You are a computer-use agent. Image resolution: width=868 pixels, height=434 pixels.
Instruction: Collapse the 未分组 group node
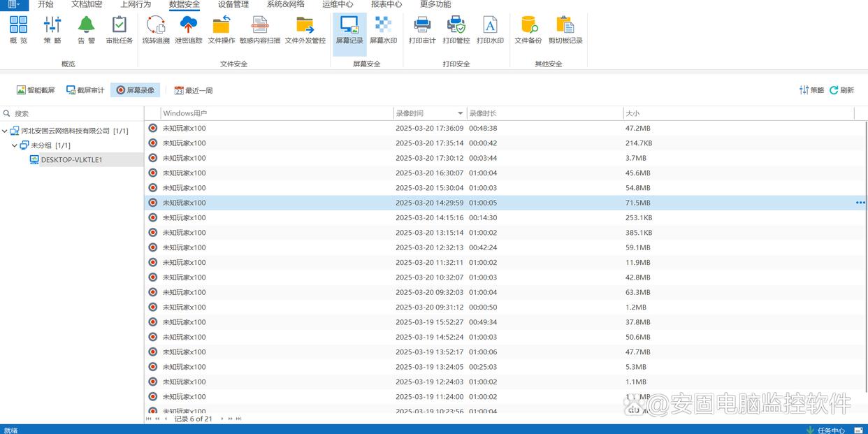(x=15, y=145)
